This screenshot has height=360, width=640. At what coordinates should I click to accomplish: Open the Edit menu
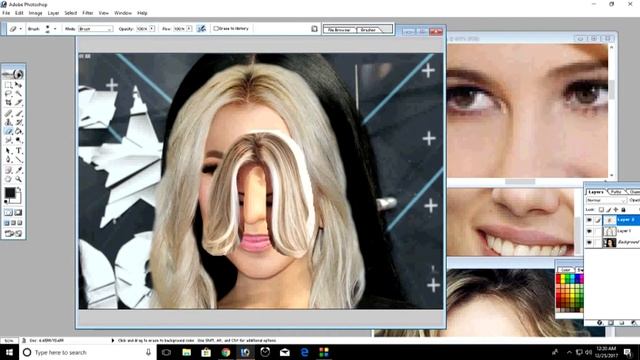pyautogui.click(x=19, y=13)
